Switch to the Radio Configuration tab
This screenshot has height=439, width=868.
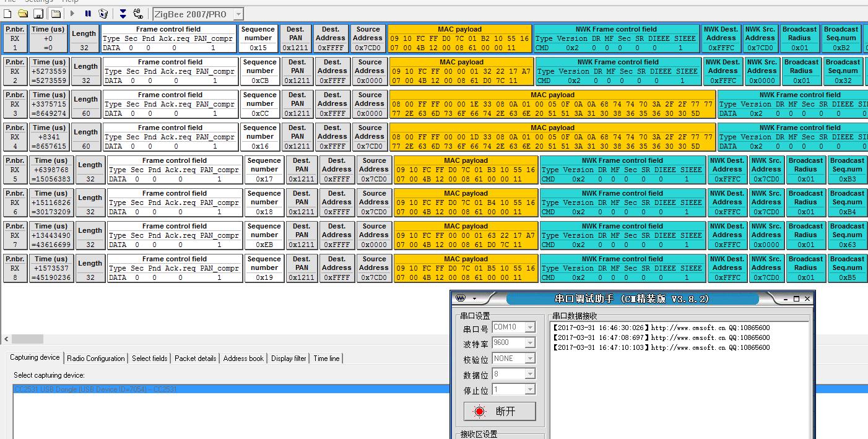point(96,358)
